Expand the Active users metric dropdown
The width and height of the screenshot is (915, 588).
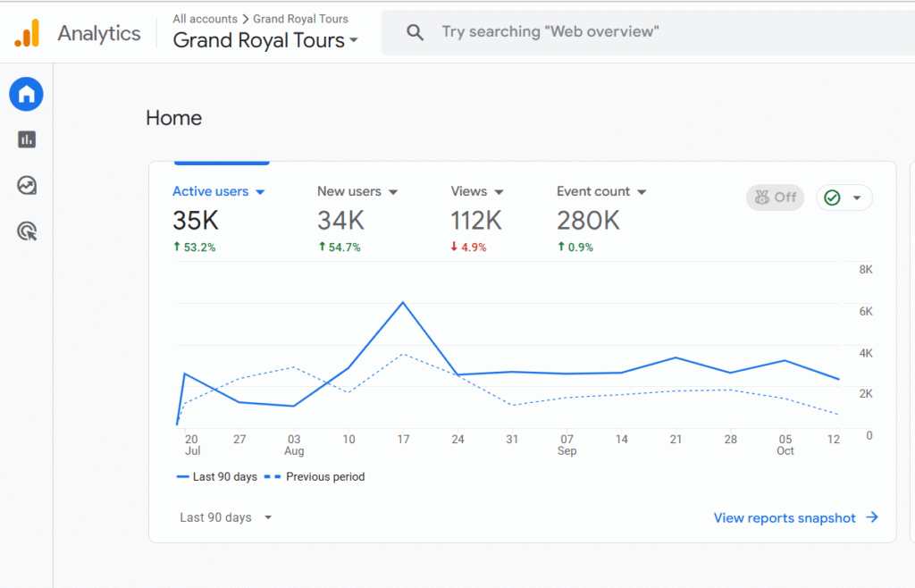(x=260, y=192)
